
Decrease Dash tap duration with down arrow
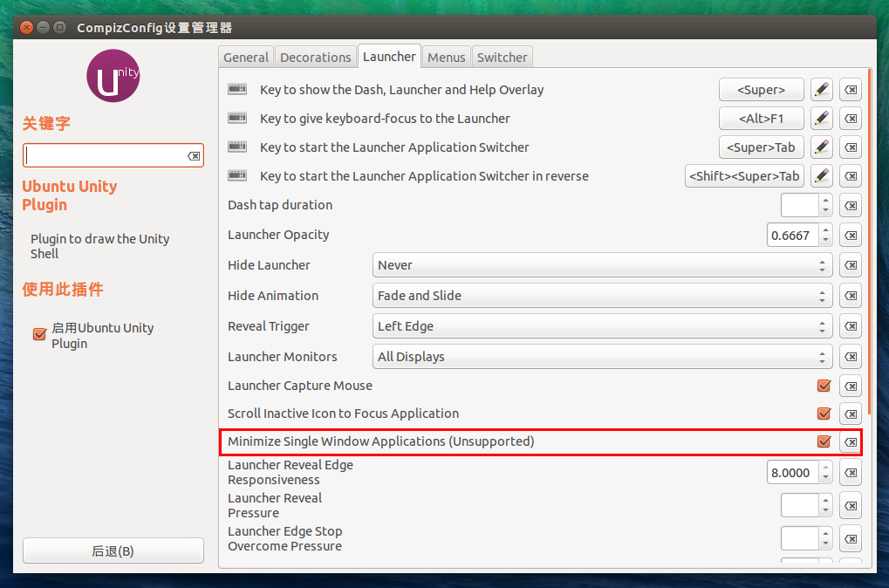pyautogui.click(x=825, y=211)
